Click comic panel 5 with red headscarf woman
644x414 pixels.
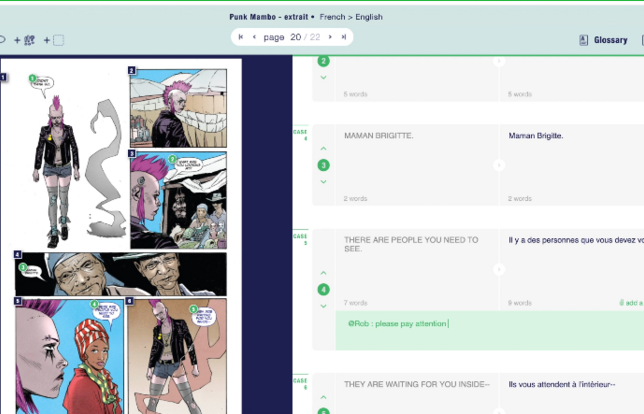(x=70, y=356)
